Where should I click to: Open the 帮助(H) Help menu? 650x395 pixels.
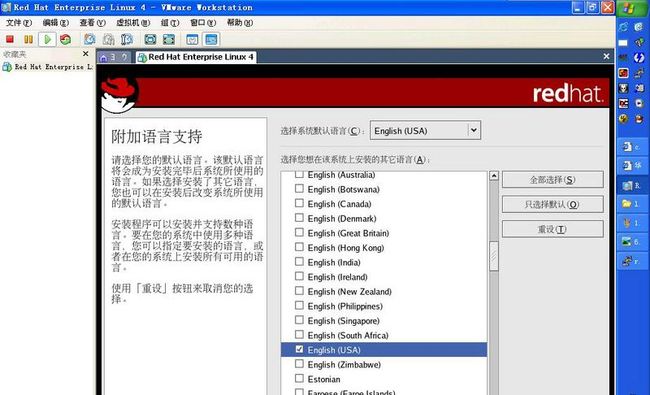tap(240, 23)
